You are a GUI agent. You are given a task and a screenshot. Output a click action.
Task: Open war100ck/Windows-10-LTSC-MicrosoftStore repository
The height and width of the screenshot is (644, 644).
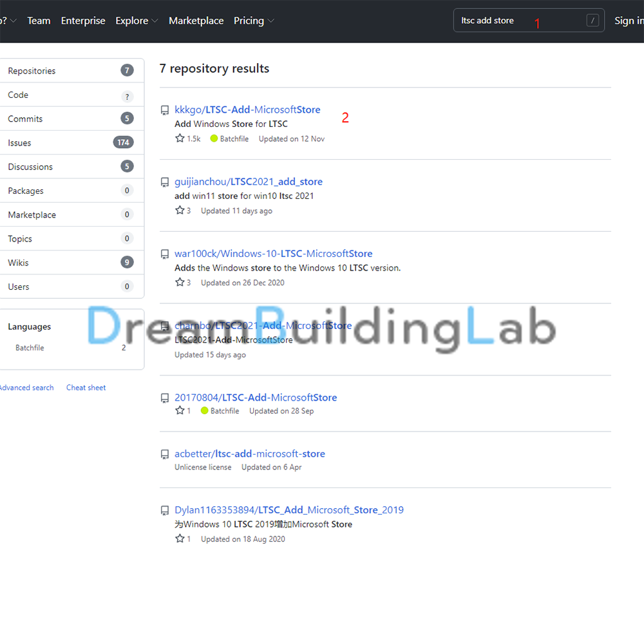pos(274,253)
